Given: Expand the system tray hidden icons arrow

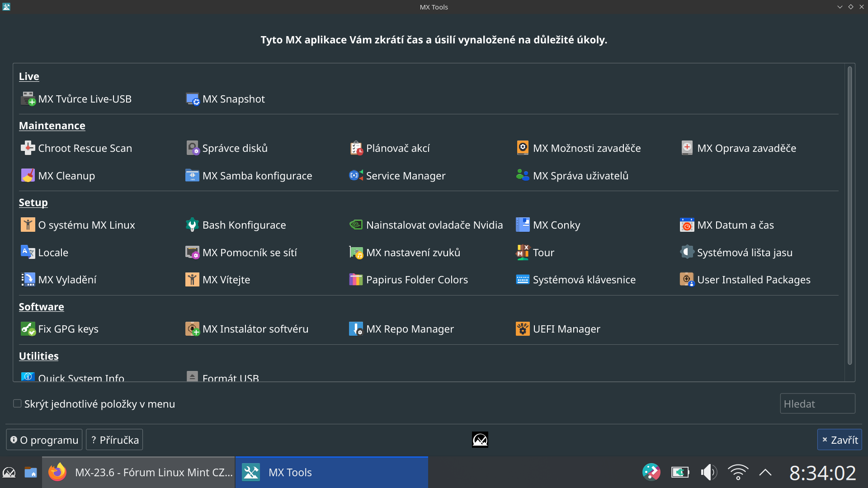Looking at the screenshot, I should (x=765, y=473).
